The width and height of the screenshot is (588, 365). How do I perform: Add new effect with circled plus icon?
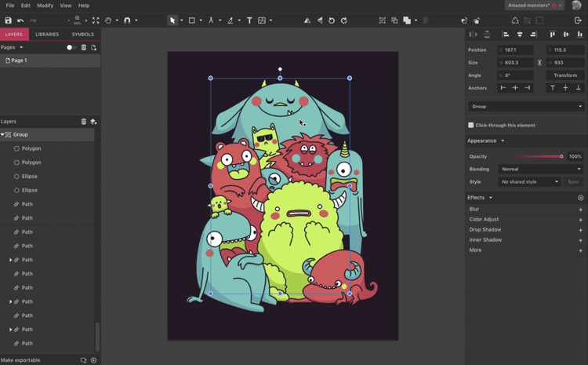point(580,198)
